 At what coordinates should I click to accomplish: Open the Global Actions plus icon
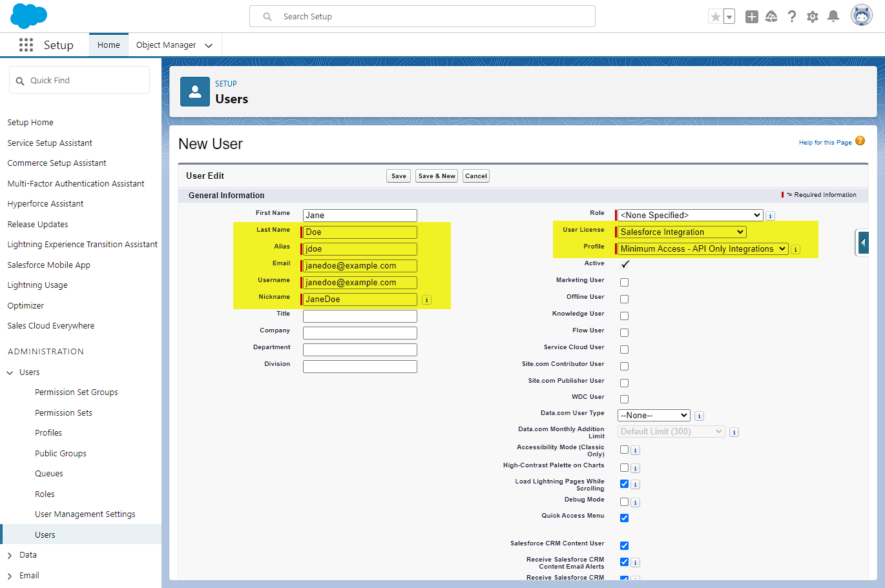pyautogui.click(x=751, y=17)
